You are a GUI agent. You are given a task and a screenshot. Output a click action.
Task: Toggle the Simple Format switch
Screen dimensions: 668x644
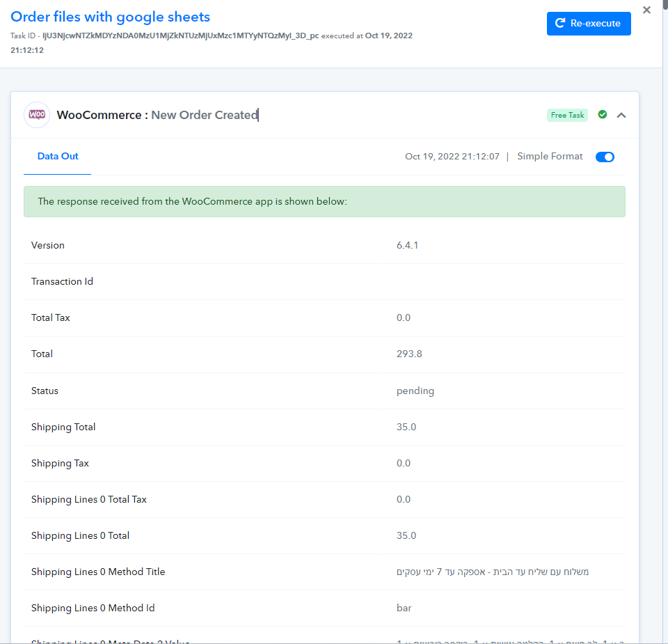pyautogui.click(x=605, y=157)
